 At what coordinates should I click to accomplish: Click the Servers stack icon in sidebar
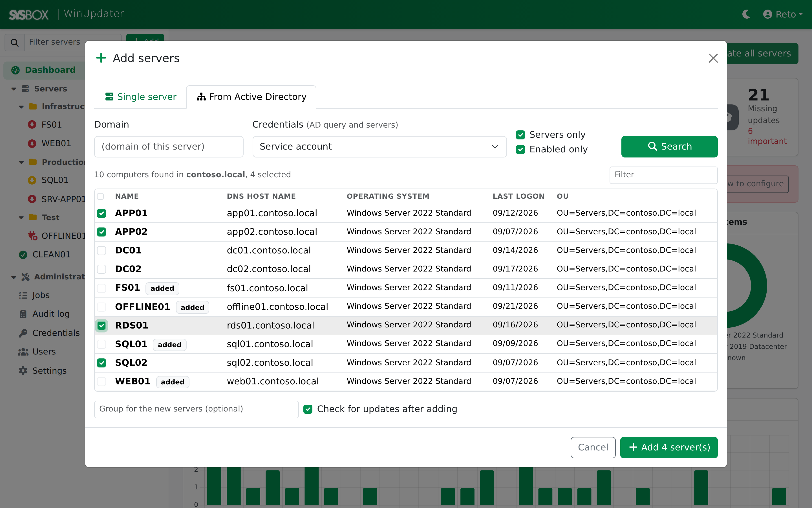[25, 89]
